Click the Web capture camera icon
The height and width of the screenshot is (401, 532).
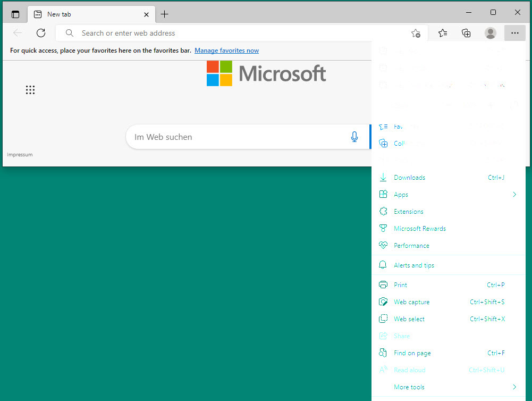(383, 302)
